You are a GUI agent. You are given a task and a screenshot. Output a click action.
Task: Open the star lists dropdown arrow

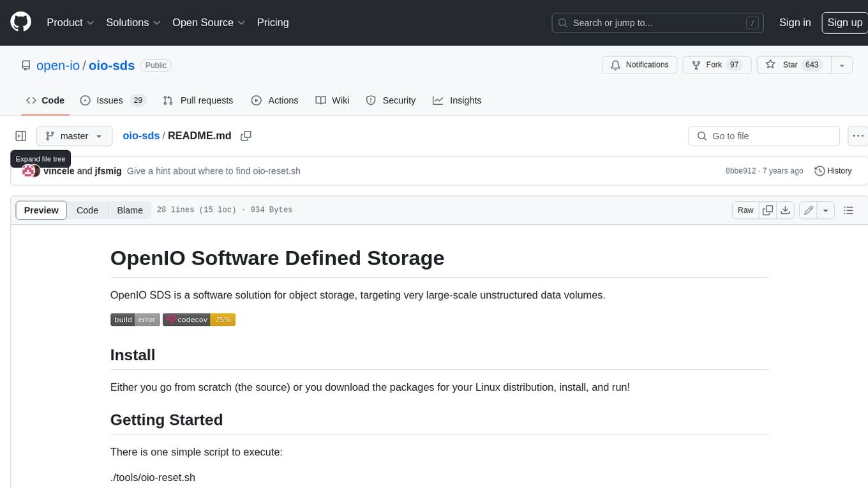pyautogui.click(x=842, y=65)
